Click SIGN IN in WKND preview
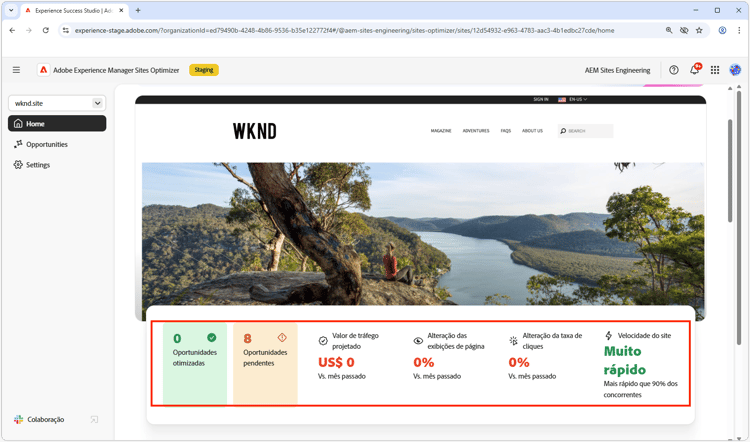This screenshot has width=750, height=442. coord(541,99)
